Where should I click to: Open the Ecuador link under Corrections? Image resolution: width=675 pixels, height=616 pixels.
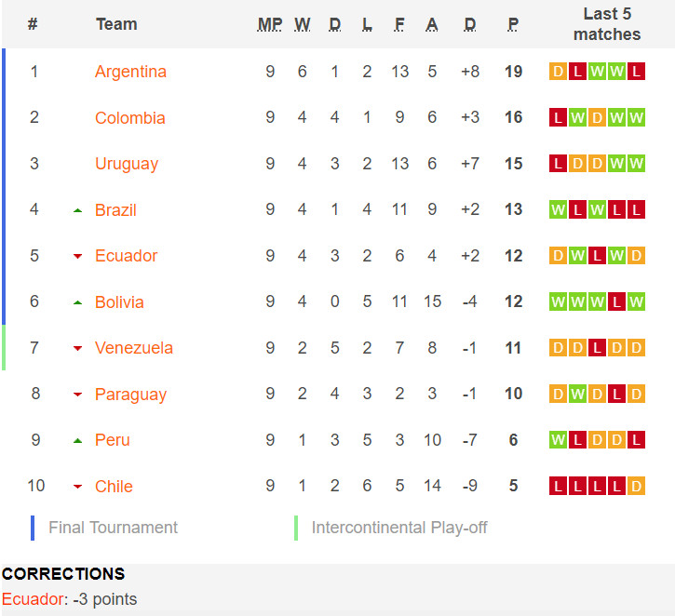[33, 599]
